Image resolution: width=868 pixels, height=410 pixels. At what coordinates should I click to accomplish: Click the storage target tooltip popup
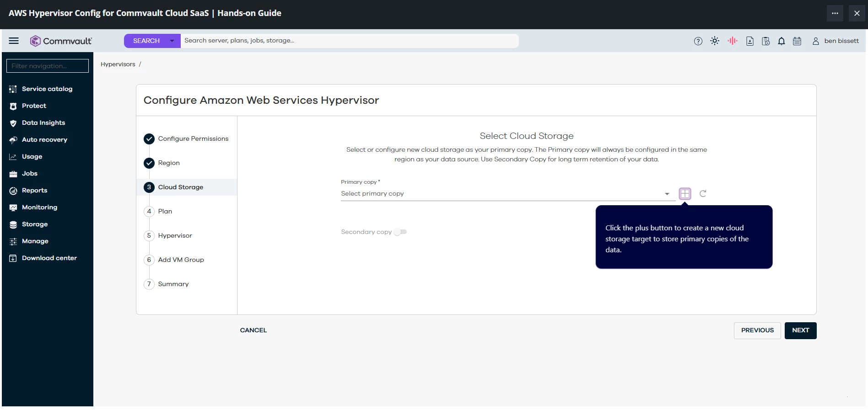click(684, 237)
